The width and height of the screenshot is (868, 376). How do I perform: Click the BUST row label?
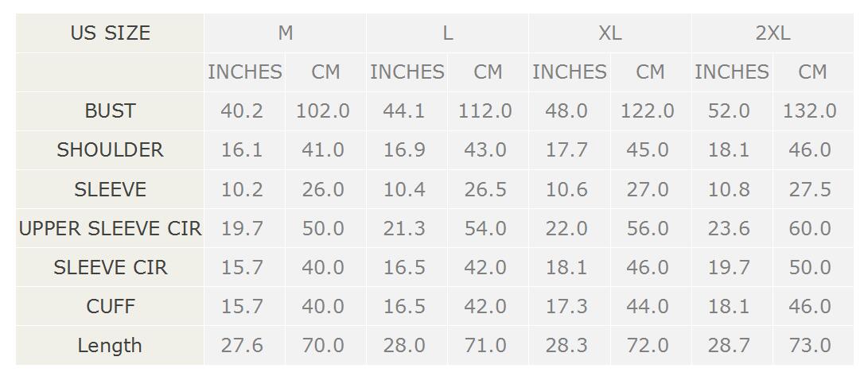pos(110,111)
